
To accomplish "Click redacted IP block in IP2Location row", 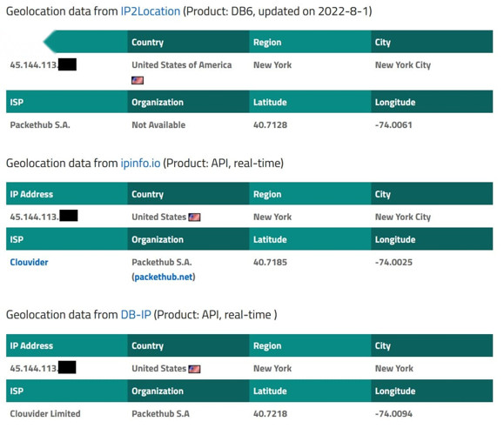I will coord(68,64).
